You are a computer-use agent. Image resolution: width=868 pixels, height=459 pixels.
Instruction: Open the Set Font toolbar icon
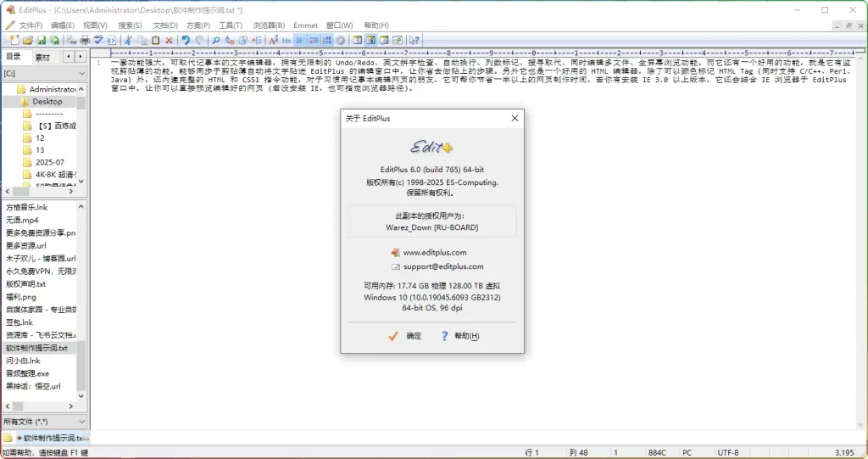click(273, 40)
